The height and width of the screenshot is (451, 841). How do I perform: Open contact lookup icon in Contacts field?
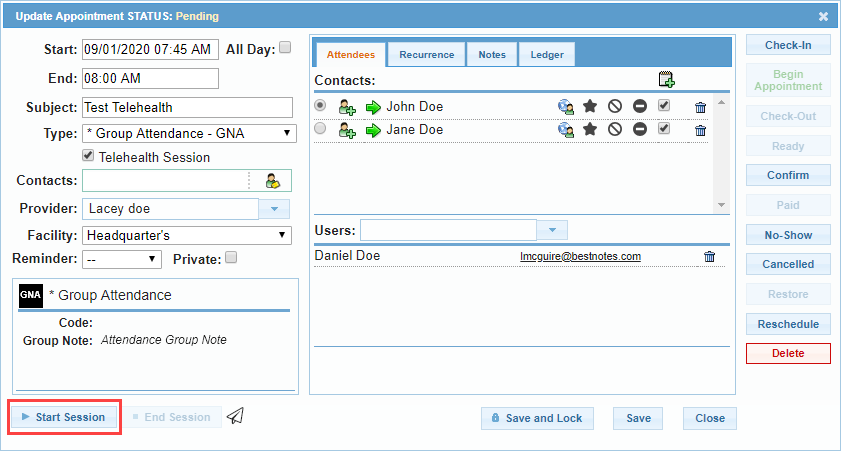[x=272, y=181]
